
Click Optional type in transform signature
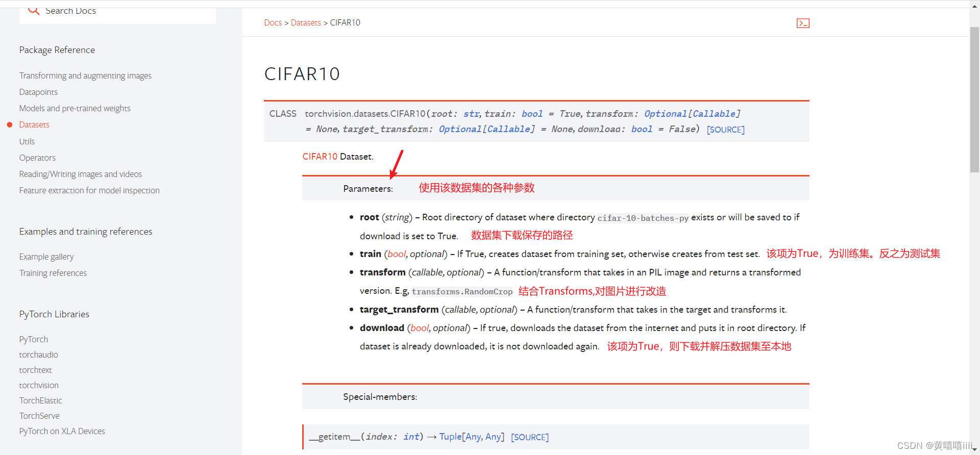click(x=666, y=114)
